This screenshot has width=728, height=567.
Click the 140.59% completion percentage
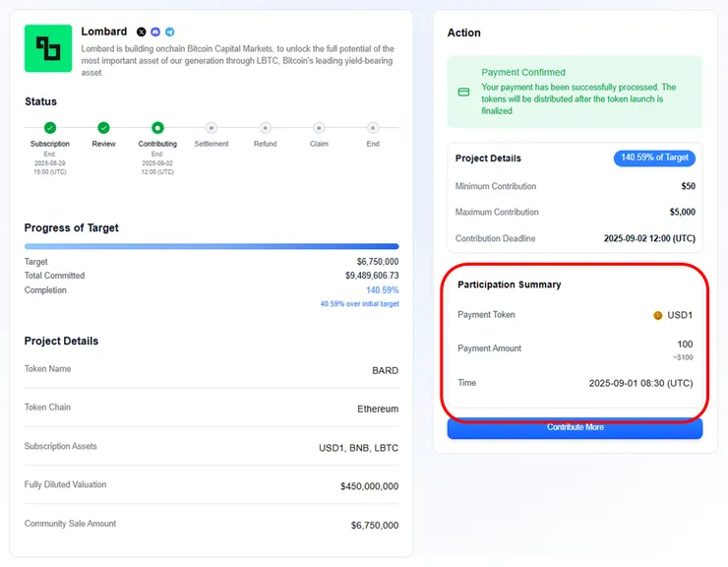tap(382, 290)
